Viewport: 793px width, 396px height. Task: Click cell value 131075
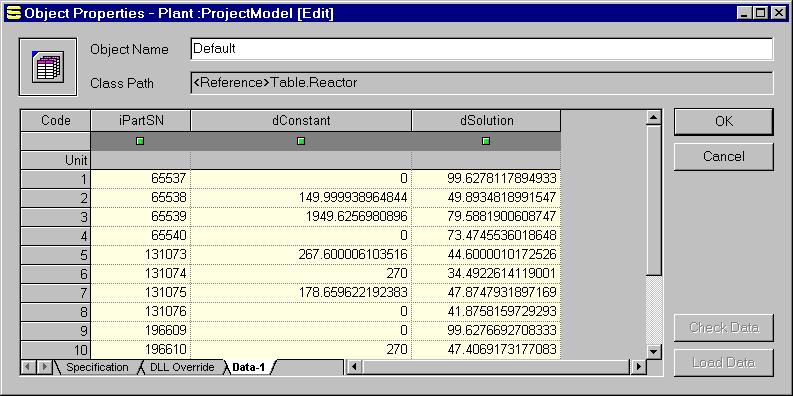tap(141, 292)
